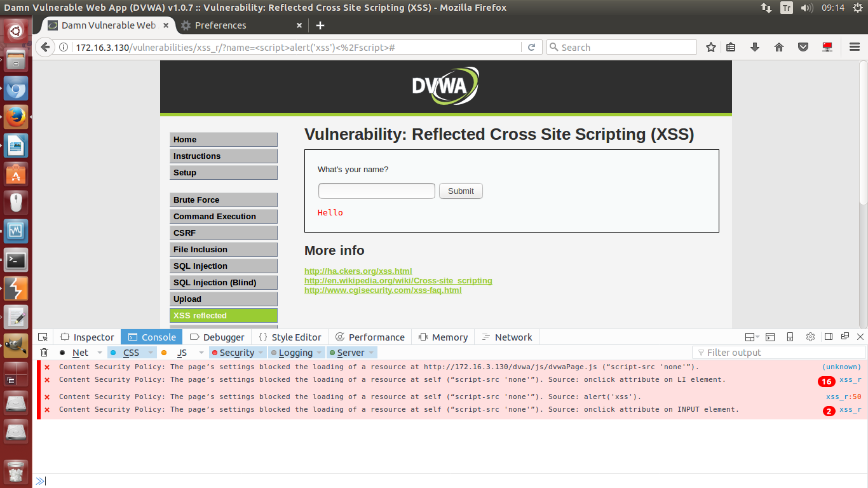868x488 pixels.
Task: Select the Damn Vulnerable Web browser tab
Action: [109, 25]
